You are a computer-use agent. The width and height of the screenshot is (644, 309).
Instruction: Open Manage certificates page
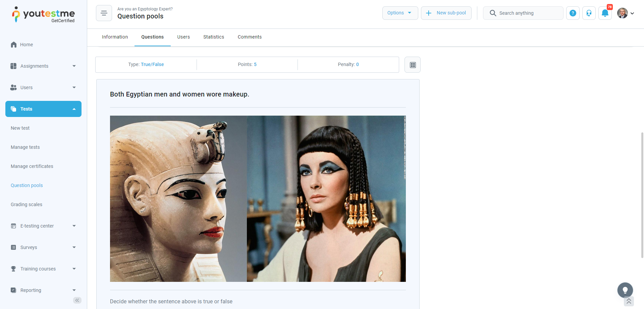click(32, 166)
